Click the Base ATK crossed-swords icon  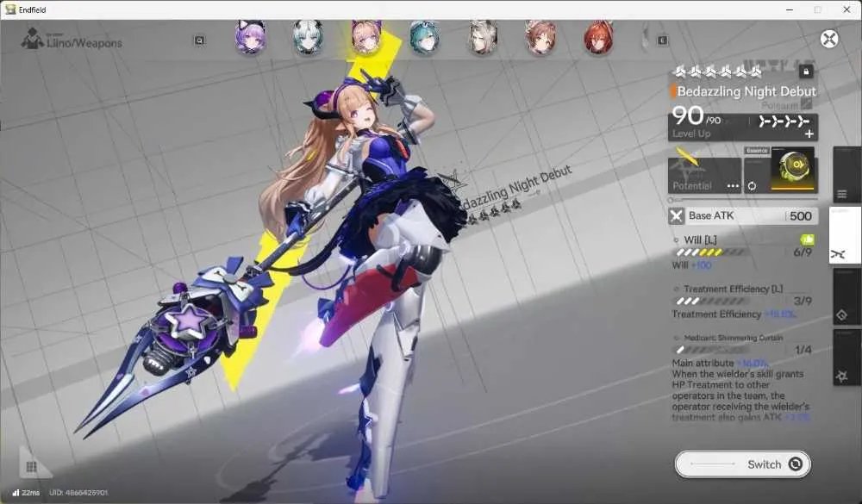click(x=676, y=216)
